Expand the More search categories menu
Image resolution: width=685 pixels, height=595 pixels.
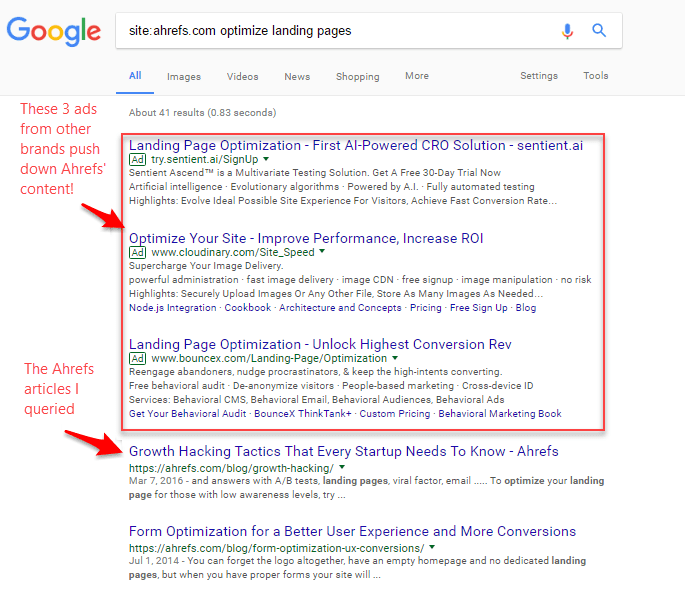pyautogui.click(x=417, y=76)
